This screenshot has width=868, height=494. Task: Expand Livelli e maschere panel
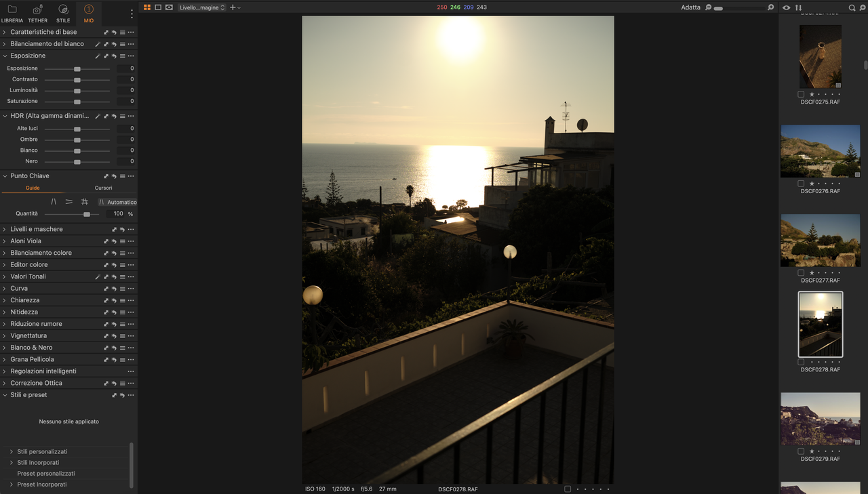click(x=4, y=229)
